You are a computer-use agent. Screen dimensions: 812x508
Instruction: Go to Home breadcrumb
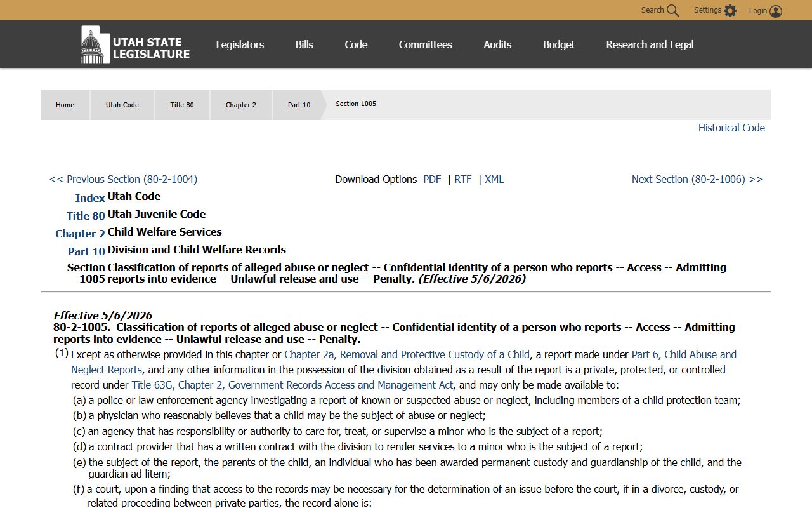[65, 105]
